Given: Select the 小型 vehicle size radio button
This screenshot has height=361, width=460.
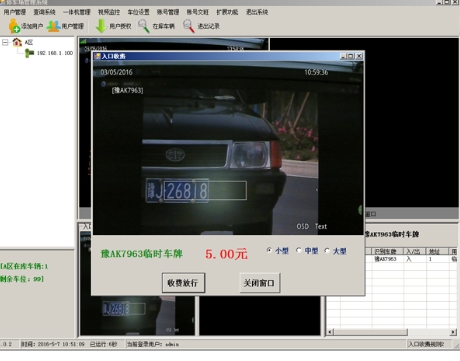Looking at the screenshot, I should (x=269, y=250).
